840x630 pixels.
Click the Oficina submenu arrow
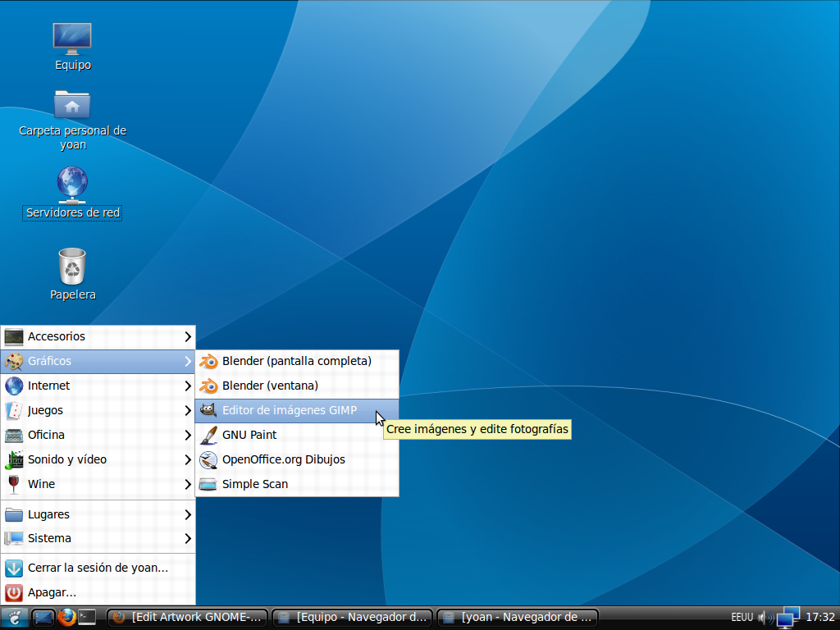(x=188, y=435)
